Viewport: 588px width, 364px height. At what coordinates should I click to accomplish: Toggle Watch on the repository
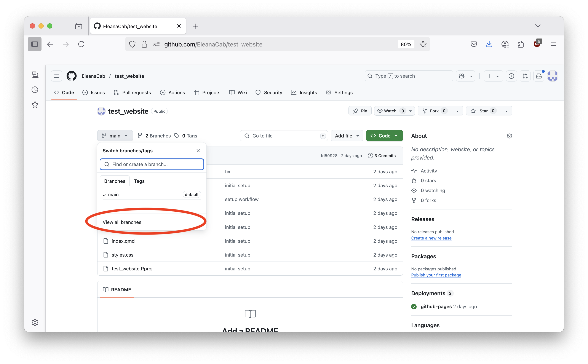(x=390, y=111)
